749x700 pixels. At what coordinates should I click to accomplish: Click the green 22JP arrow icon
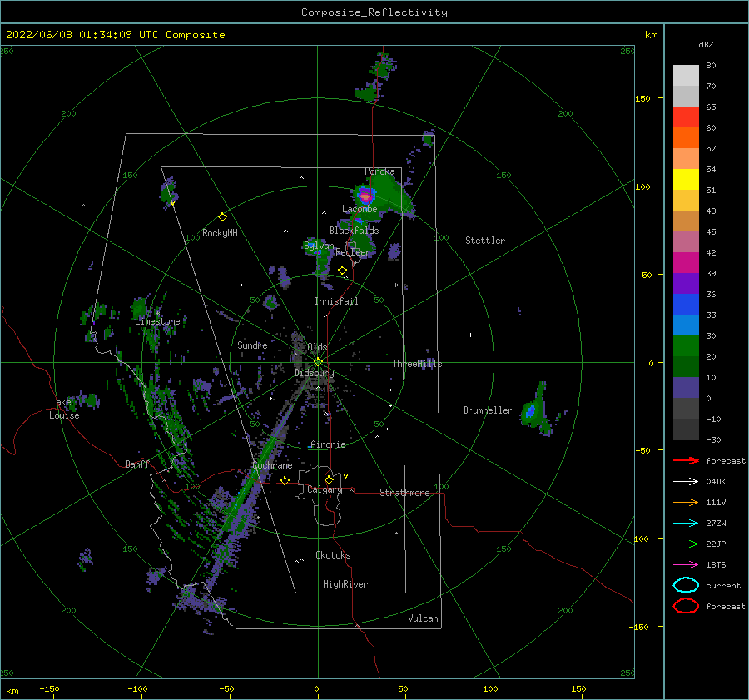click(x=686, y=544)
